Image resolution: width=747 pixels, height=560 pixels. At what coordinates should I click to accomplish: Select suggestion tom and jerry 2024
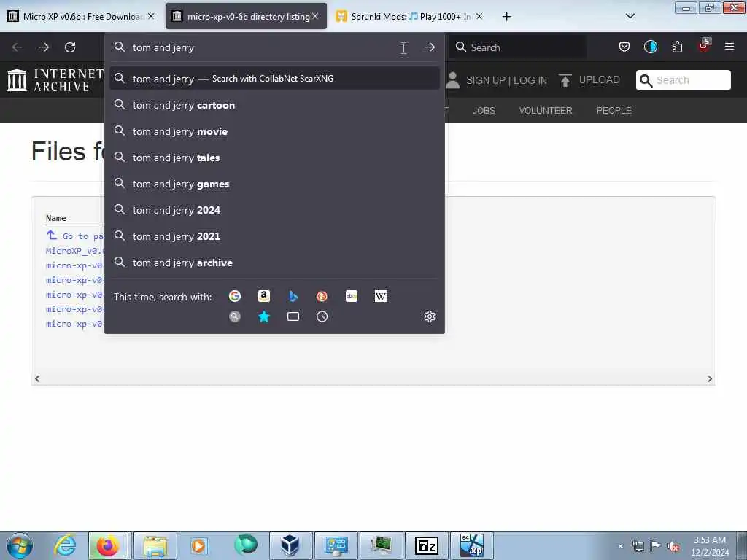[274, 210]
